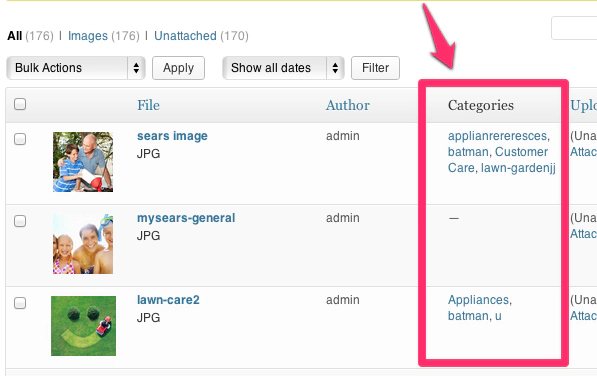Open the sears image file link

tap(172, 136)
